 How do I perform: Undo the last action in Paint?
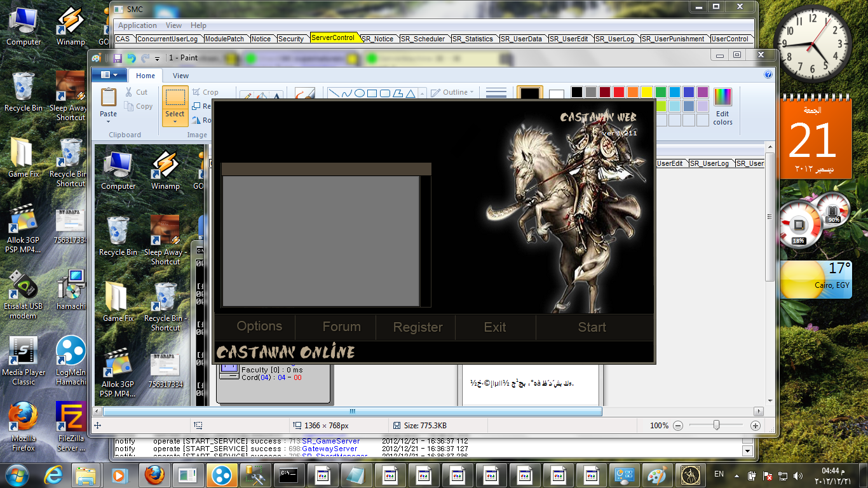pos(131,58)
